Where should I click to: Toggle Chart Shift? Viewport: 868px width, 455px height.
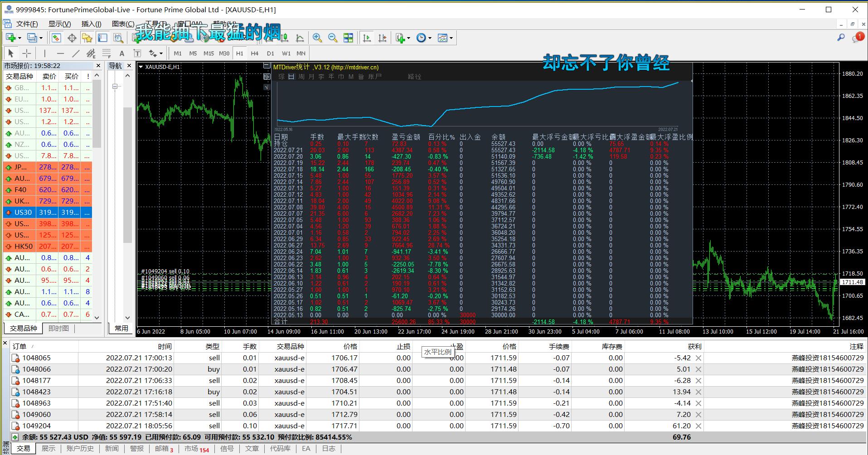[x=382, y=38]
